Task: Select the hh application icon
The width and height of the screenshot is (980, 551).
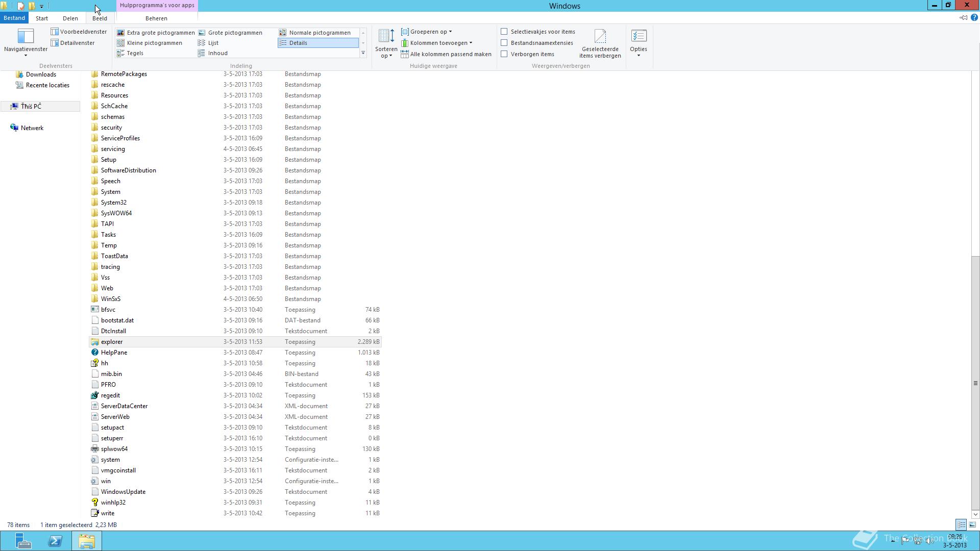Action: coord(94,363)
